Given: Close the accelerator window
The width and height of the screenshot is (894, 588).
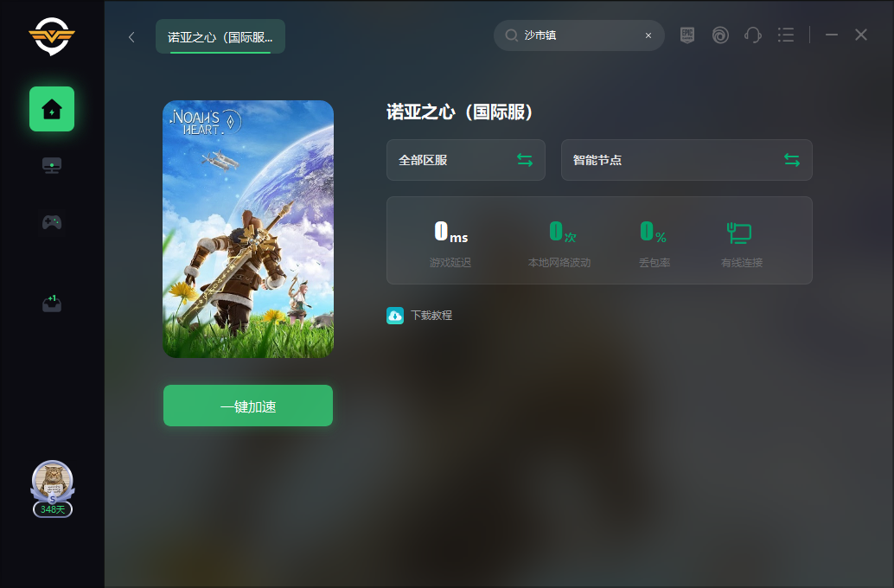Looking at the screenshot, I should tap(861, 35).
